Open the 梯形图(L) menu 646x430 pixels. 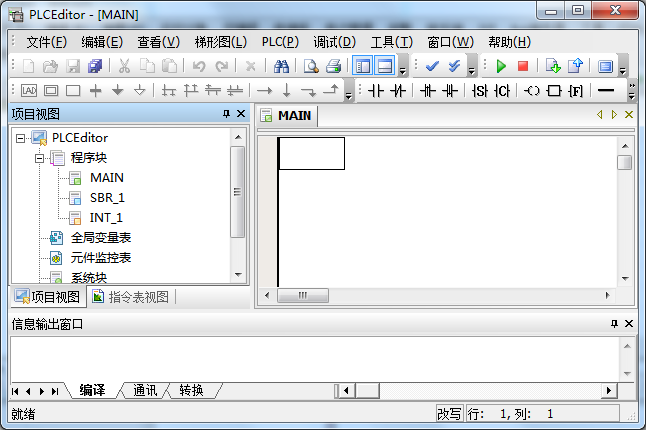(220, 42)
